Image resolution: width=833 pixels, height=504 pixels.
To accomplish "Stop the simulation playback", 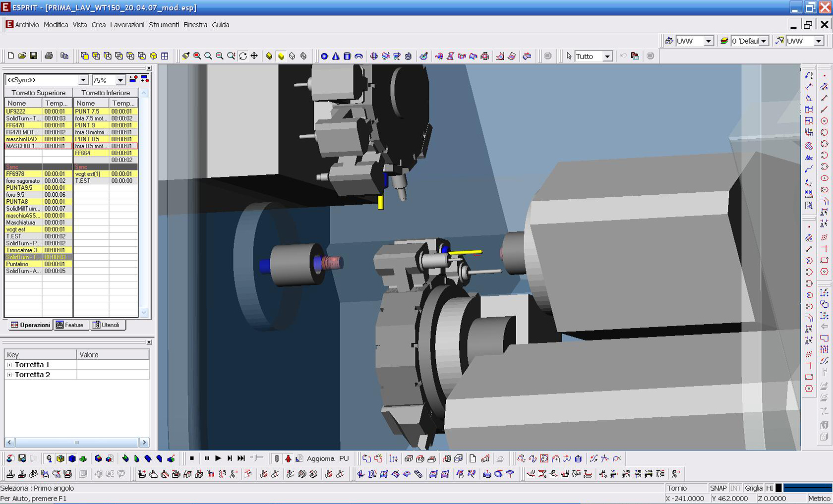I will point(192,458).
